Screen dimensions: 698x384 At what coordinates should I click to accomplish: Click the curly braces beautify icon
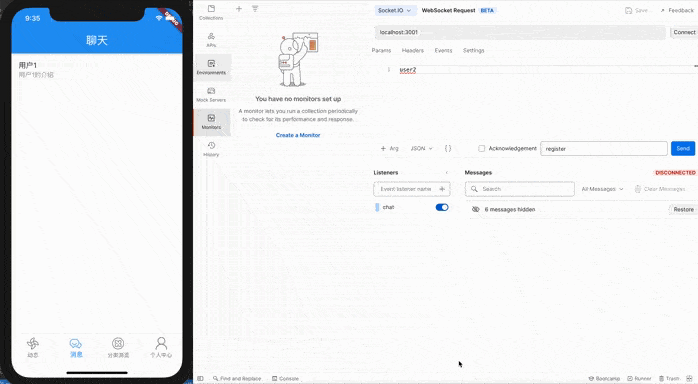448,149
